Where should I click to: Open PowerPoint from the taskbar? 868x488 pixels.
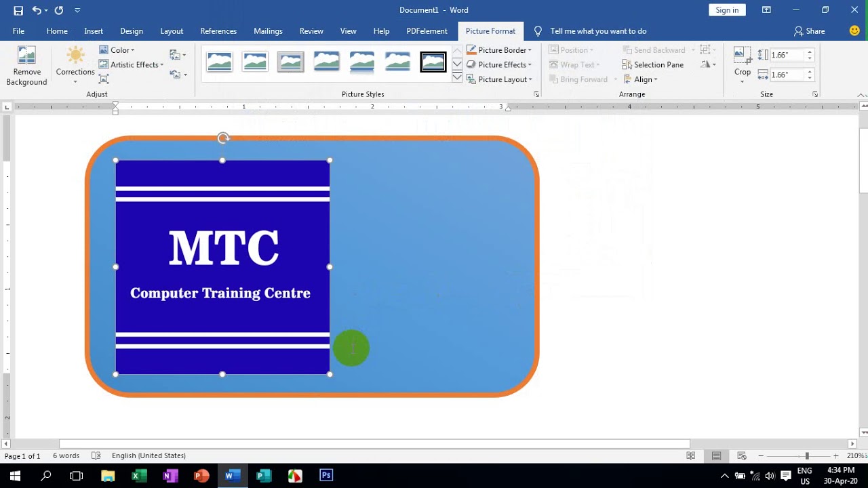tap(201, 476)
